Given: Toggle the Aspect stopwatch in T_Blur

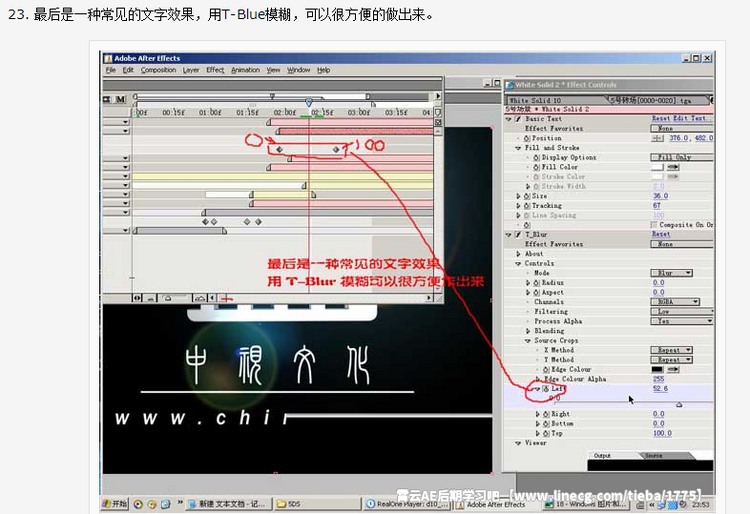Looking at the screenshot, I should pyautogui.click(x=536, y=292).
